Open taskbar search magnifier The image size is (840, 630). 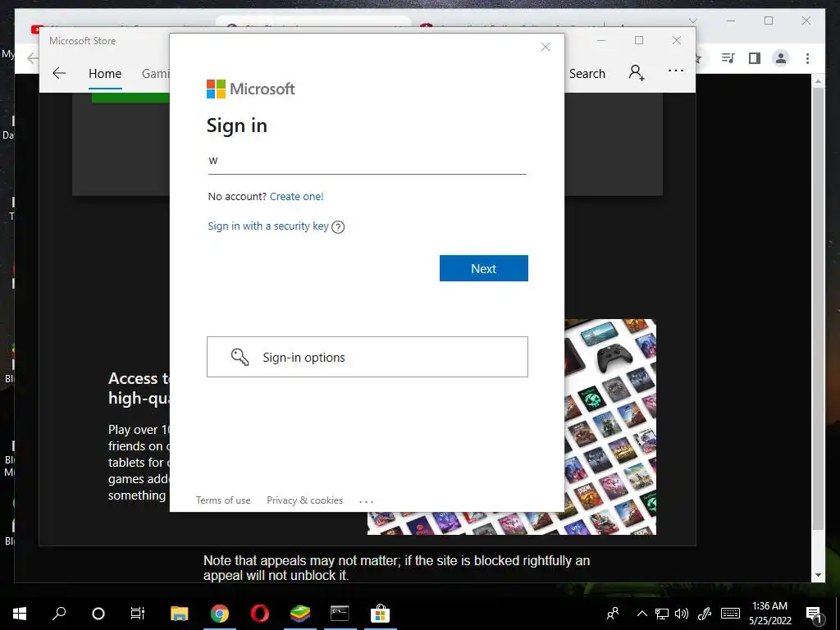click(x=59, y=613)
